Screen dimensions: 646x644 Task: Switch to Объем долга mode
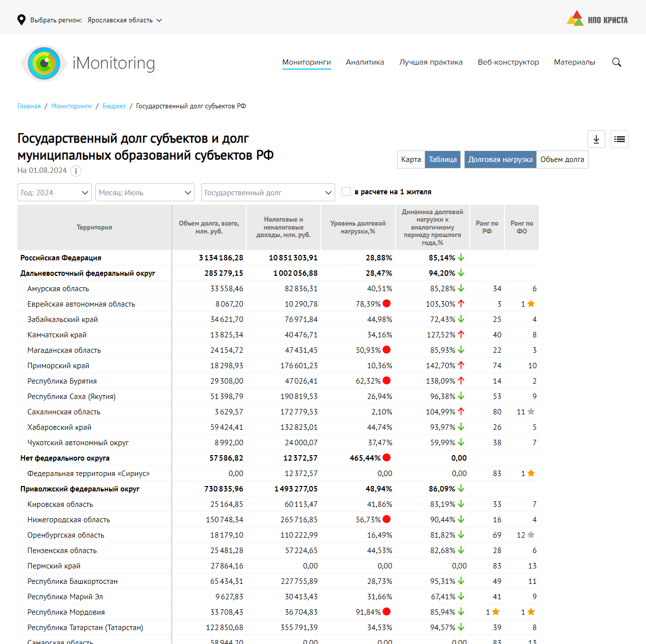tap(562, 160)
